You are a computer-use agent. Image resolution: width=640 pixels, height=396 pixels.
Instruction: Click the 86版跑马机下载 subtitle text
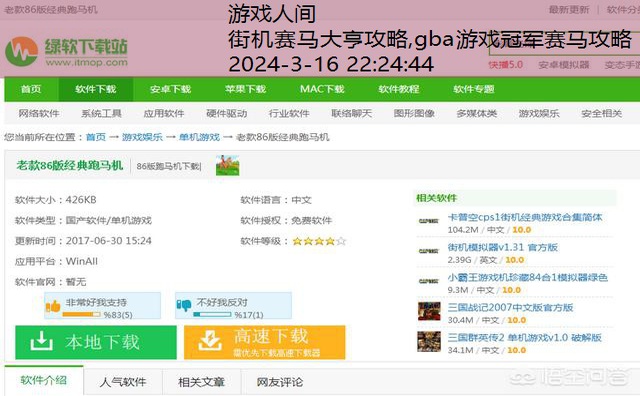pos(169,167)
